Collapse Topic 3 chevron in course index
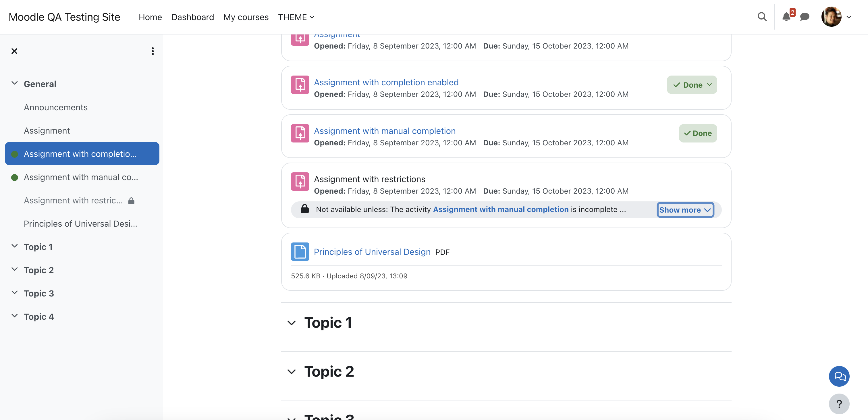868x420 pixels. (14, 292)
